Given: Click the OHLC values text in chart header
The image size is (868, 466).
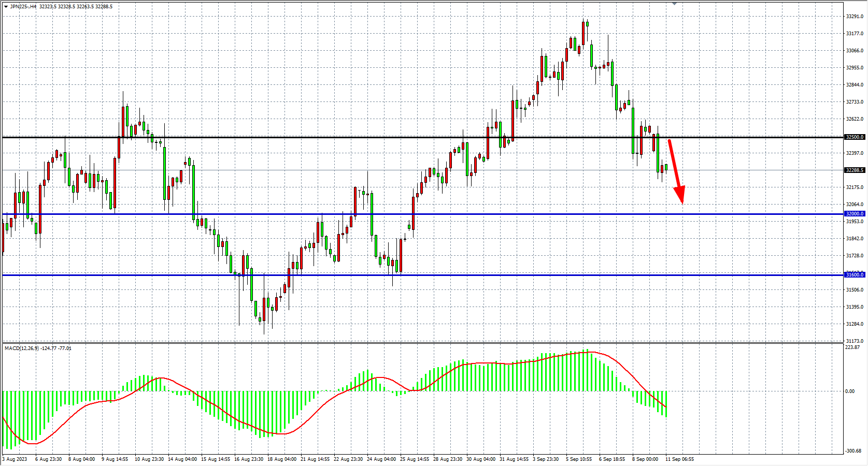Looking at the screenshot, I should coord(76,7).
